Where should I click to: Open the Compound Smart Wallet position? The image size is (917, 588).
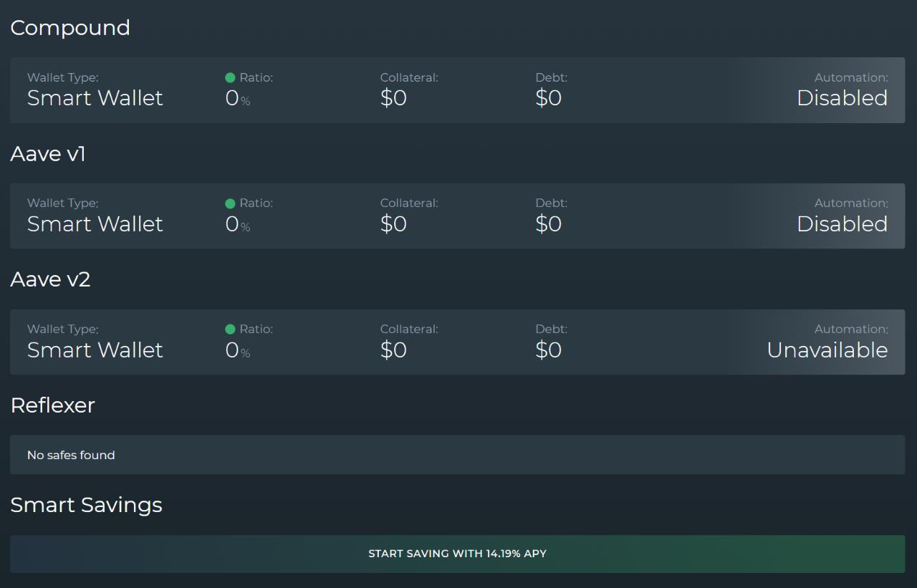pos(95,98)
